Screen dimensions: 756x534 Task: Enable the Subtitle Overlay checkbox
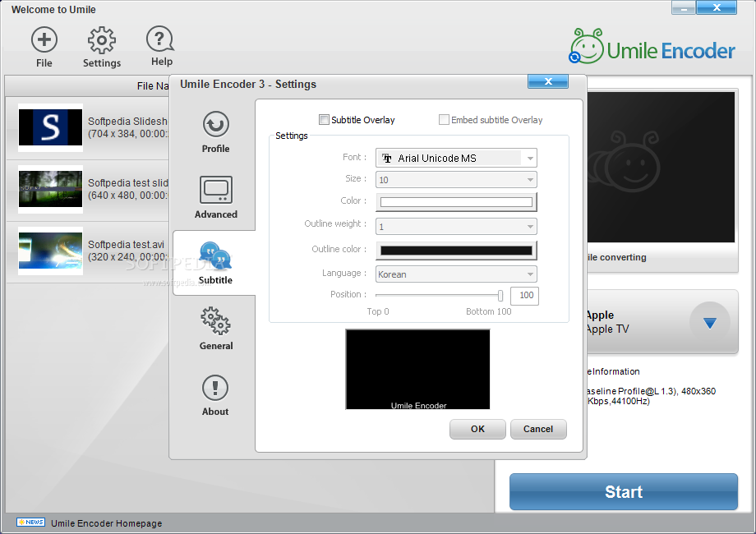coord(324,119)
